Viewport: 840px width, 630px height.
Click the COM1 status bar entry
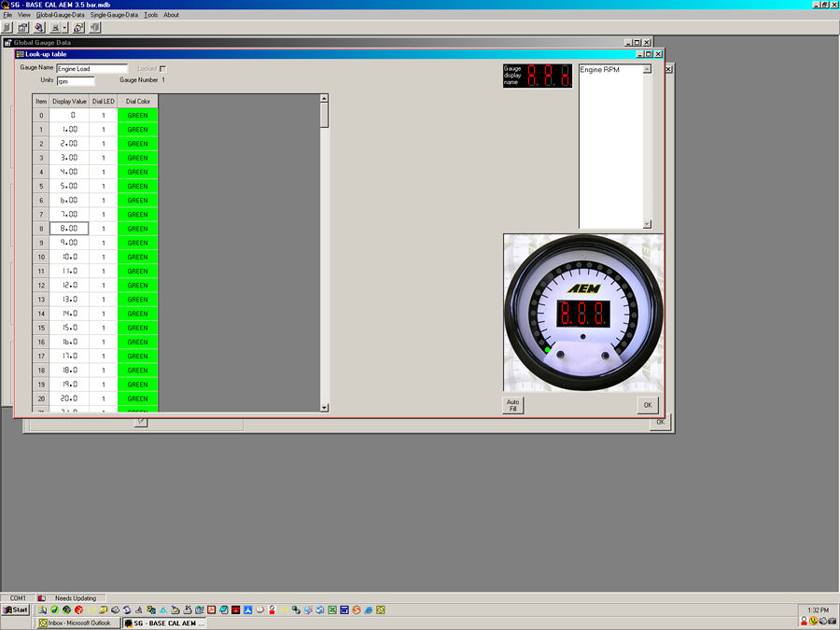pyautogui.click(x=18, y=598)
